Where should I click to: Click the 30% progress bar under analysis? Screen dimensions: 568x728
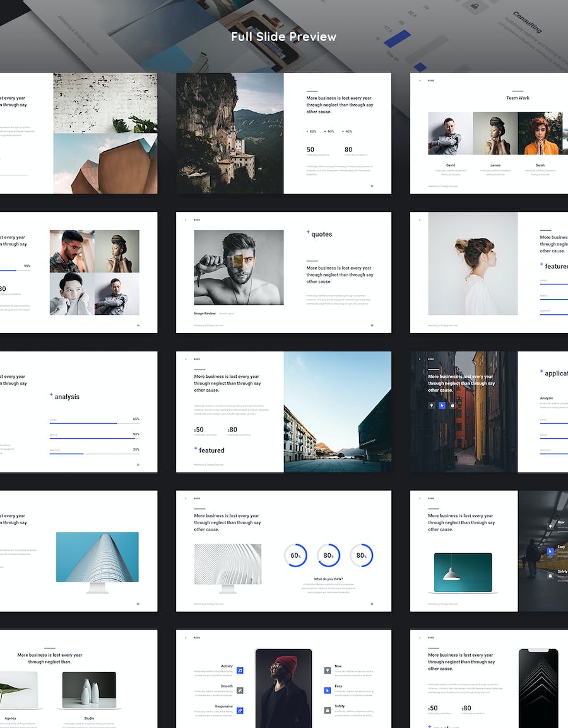point(94,453)
